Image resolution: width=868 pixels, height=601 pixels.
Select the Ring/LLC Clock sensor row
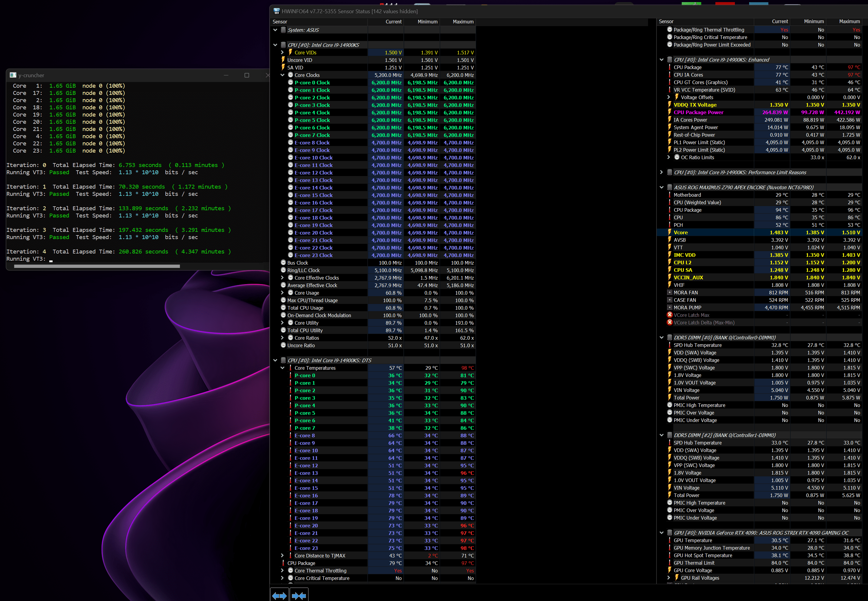pos(303,270)
